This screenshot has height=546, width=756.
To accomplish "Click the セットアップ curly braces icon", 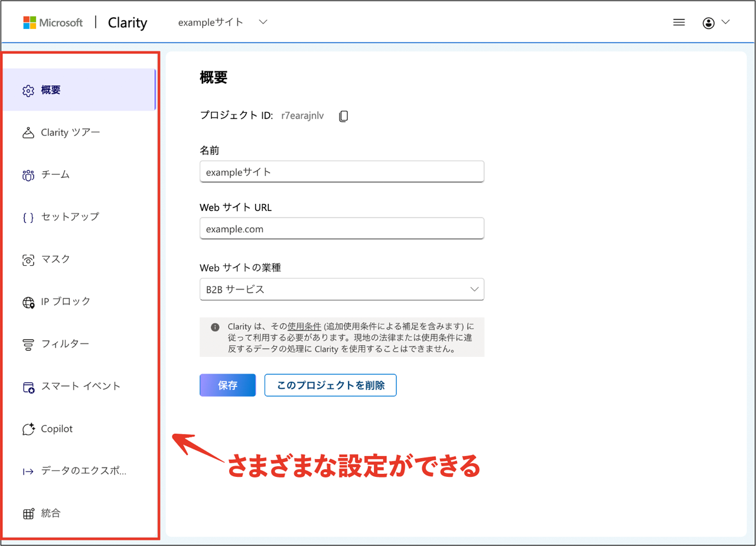I will pyautogui.click(x=28, y=217).
